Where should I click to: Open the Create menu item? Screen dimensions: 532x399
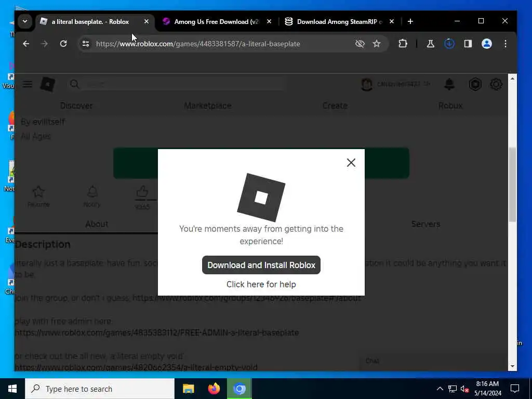335,105
